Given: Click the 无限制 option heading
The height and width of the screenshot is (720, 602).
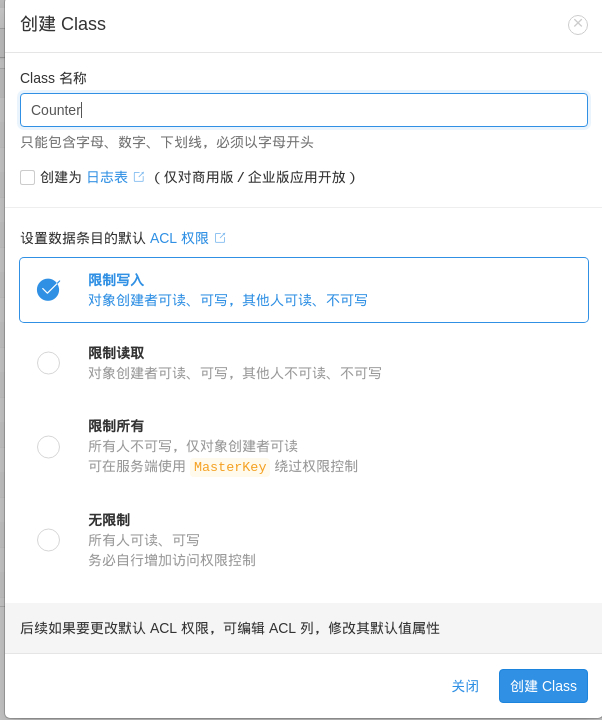Looking at the screenshot, I should click(109, 520).
